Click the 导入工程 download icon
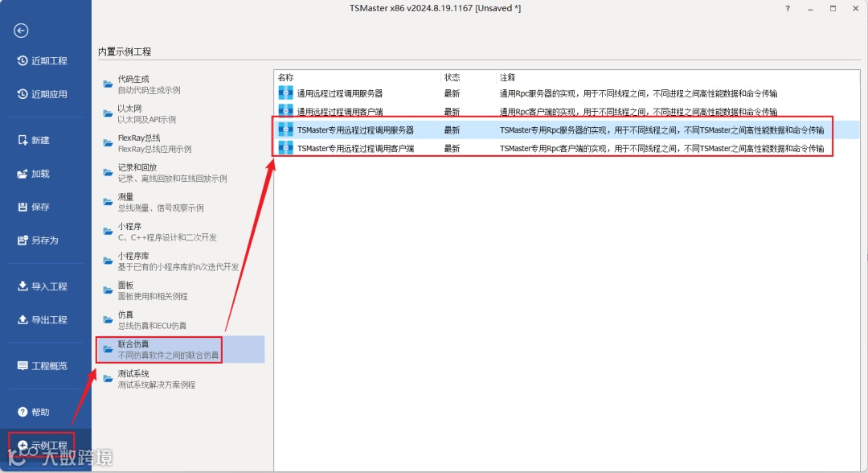 [23, 286]
